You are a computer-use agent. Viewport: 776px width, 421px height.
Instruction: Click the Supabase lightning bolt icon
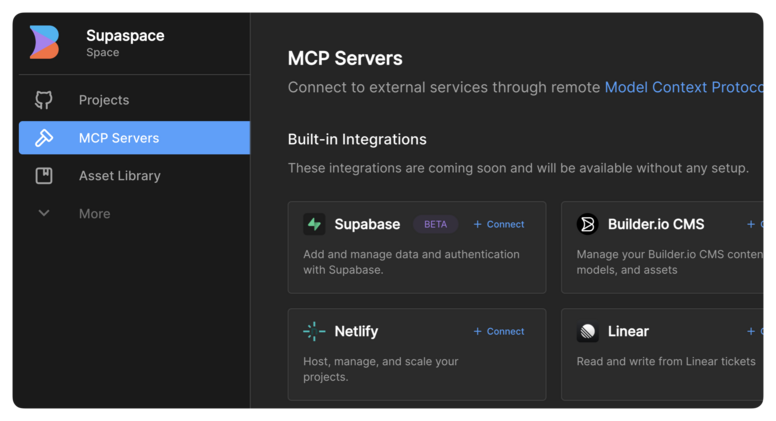(314, 224)
